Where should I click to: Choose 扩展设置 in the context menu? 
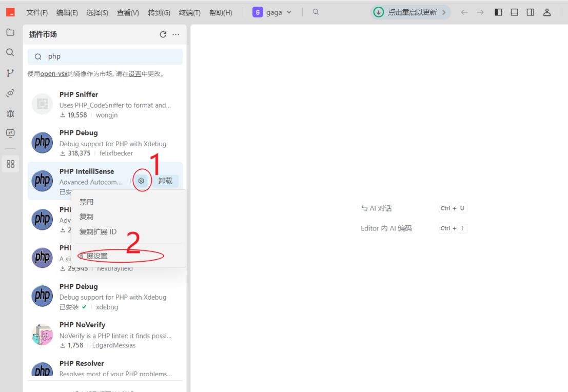[x=93, y=256]
